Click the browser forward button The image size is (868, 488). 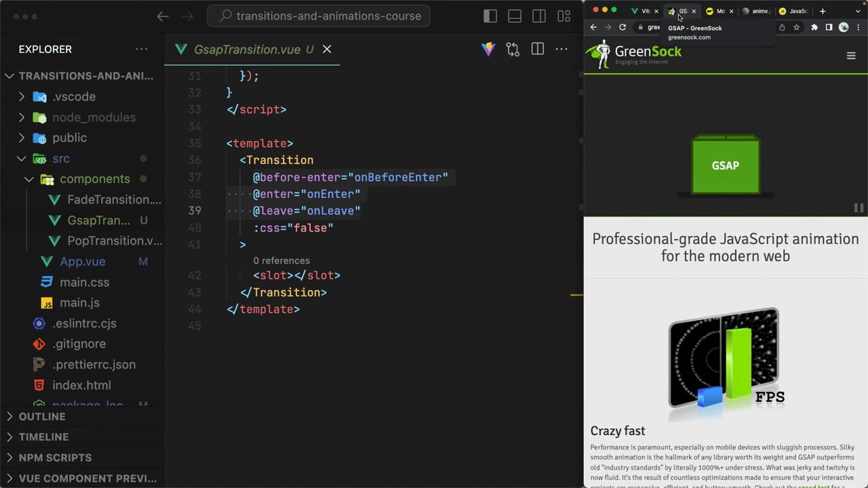pos(608,27)
